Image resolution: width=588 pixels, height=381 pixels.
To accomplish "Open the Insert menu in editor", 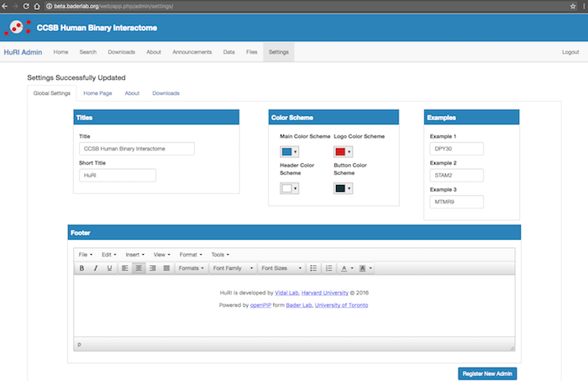I will (x=134, y=254).
